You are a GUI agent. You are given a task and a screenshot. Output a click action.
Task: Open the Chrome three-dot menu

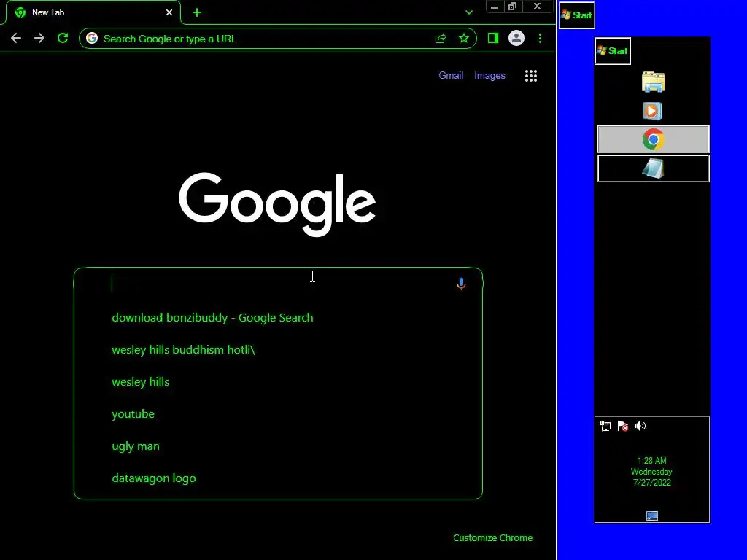[540, 38]
